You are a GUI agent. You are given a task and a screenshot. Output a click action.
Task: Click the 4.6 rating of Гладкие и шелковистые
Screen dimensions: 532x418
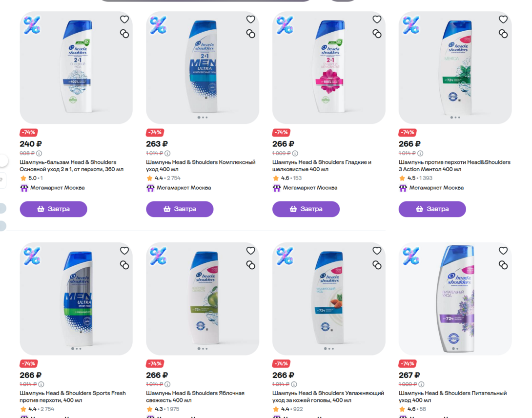point(285,179)
